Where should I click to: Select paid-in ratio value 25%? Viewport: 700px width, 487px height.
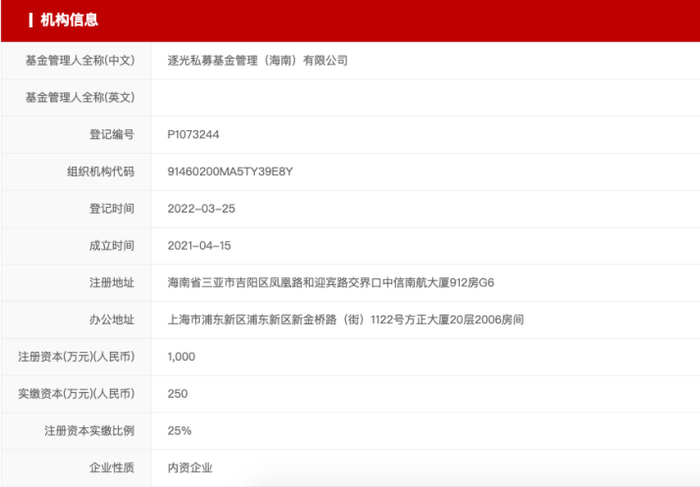pos(179,431)
